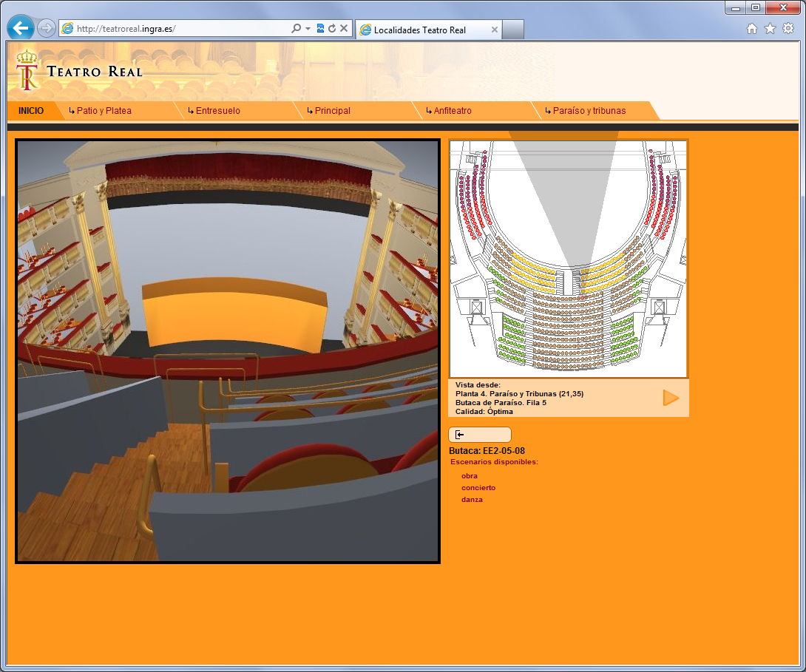
Task: Click the INICIO navigation tab
Action: pos(31,111)
